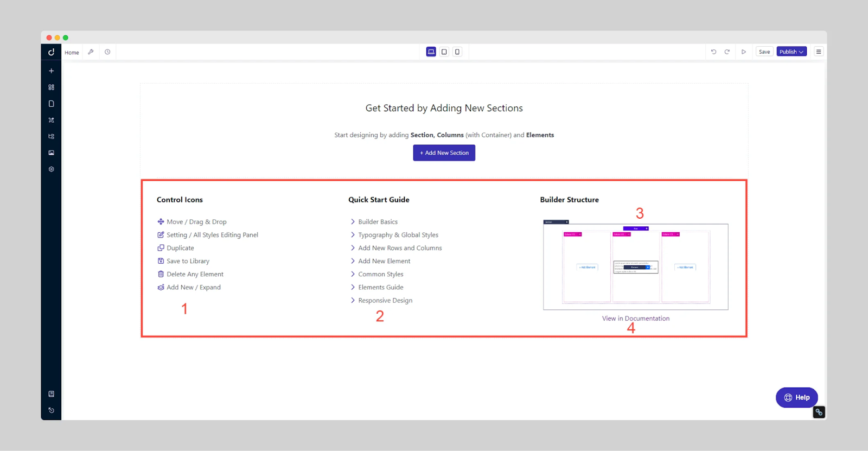Click the Move / Drag & Drop icon
Screen dimensions: 868x451
161,221
